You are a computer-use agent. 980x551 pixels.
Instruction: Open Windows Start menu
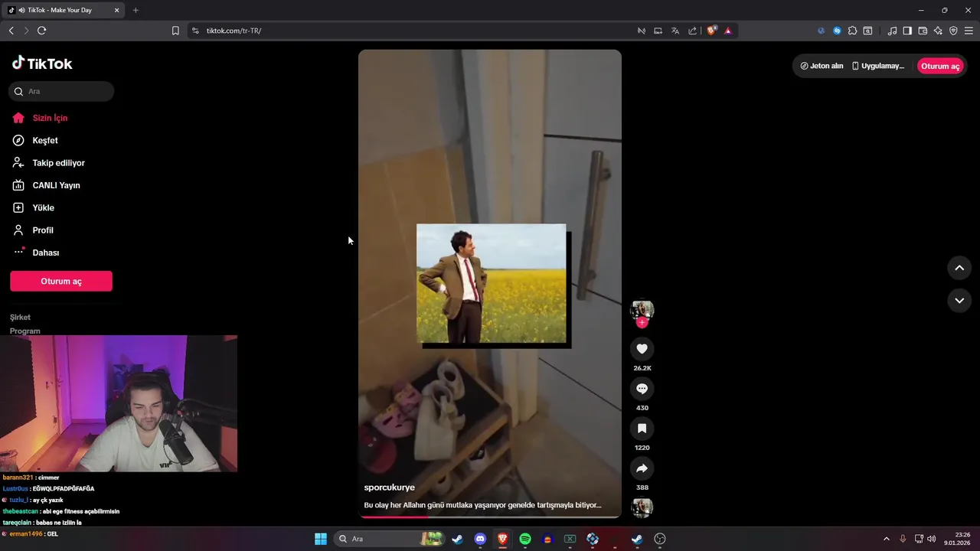pyautogui.click(x=321, y=539)
